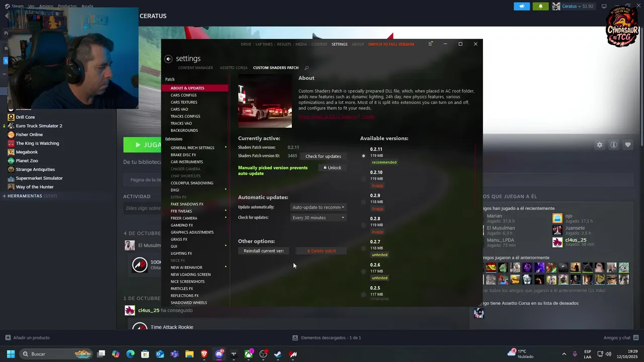This screenshot has width=644, height=362.
Task: Open Drill Core game icon in library
Action: [x=11, y=117]
